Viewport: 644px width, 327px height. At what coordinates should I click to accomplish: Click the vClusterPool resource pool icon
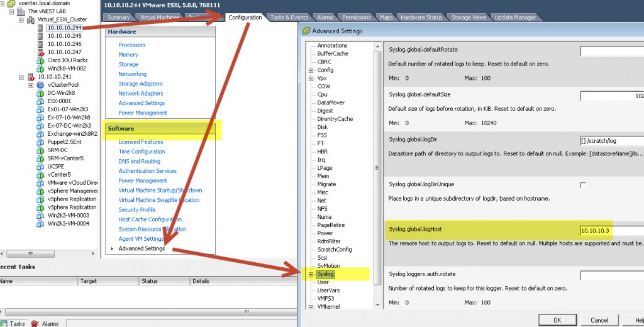click(x=41, y=85)
